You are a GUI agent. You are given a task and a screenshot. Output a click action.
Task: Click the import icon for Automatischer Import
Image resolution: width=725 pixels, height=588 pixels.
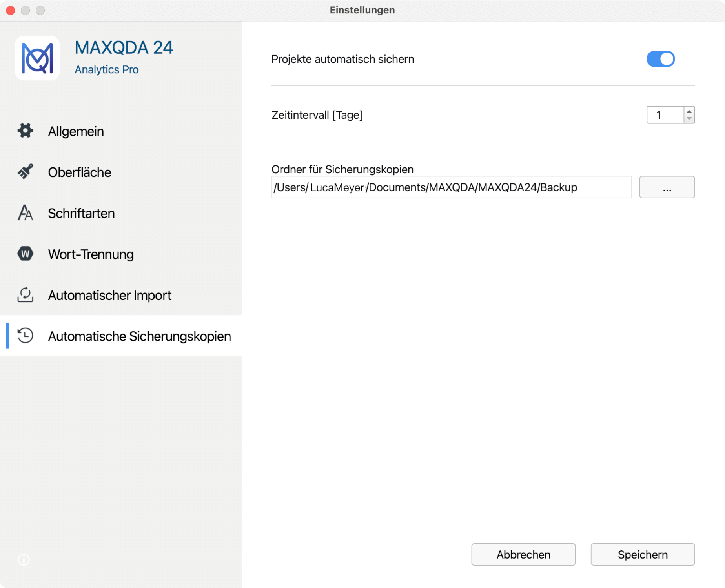(26, 295)
